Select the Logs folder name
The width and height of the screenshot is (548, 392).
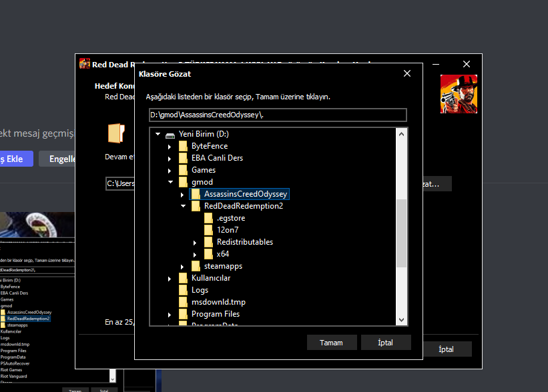tap(200, 290)
